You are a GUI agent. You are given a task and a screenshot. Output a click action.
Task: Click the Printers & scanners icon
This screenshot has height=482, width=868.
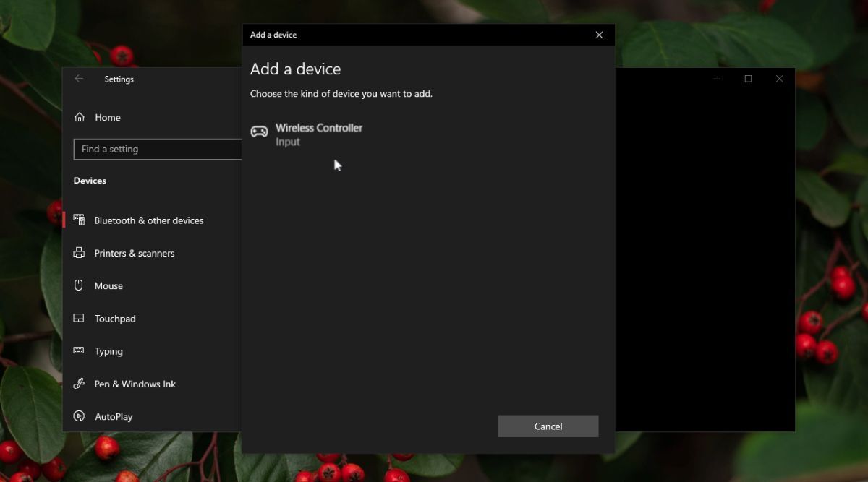pyautogui.click(x=79, y=253)
